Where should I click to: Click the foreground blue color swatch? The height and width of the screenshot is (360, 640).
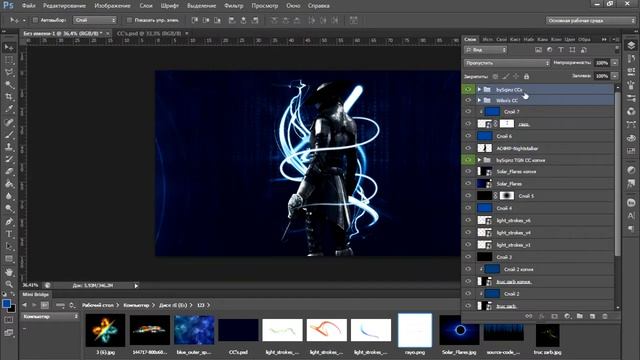(x=6, y=304)
